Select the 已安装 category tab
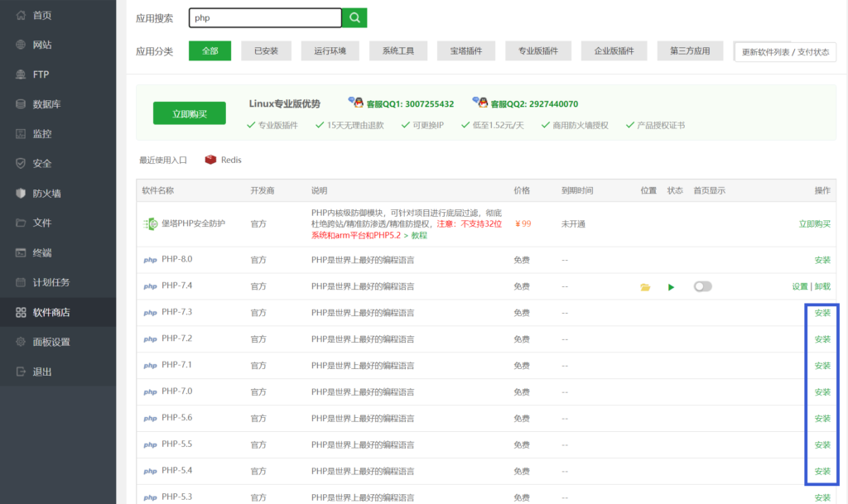This screenshot has height=504, width=848. [x=266, y=51]
